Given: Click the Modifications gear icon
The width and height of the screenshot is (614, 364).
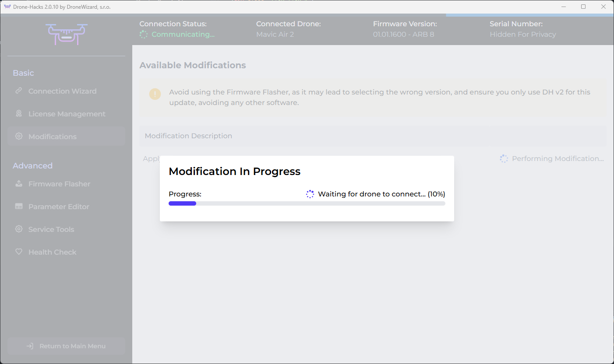Looking at the screenshot, I should click(18, 136).
